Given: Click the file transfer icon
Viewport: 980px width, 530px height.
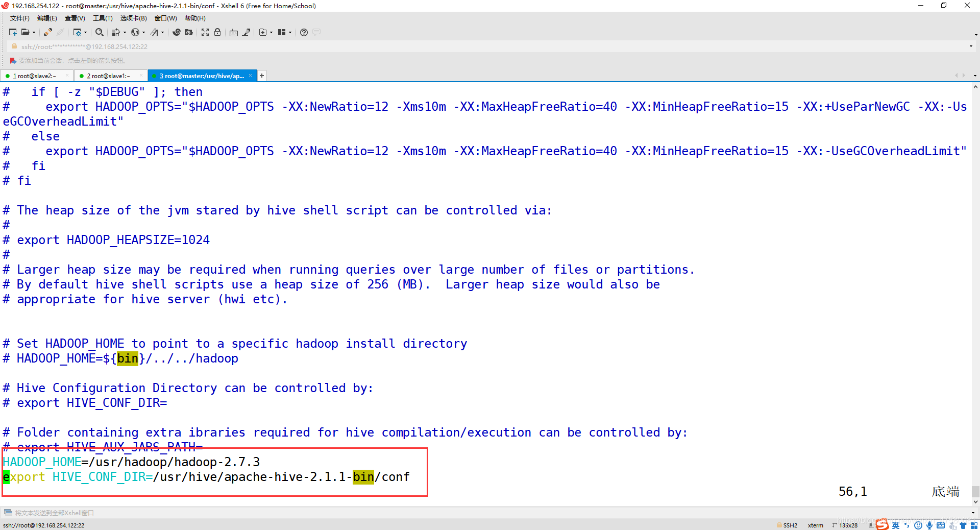Looking at the screenshot, I should 116,32.
